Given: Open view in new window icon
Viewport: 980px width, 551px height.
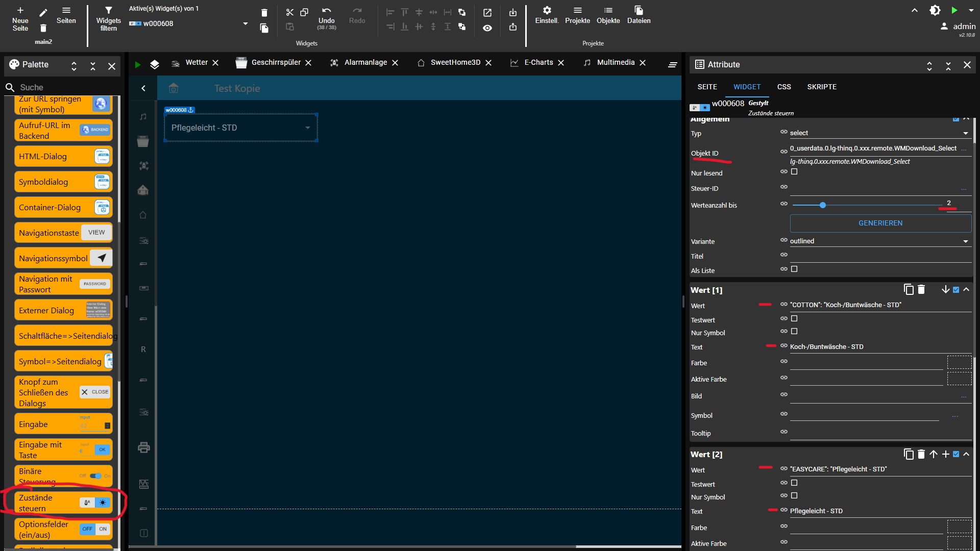Looking at the screenshot, I should coord(487,12).
